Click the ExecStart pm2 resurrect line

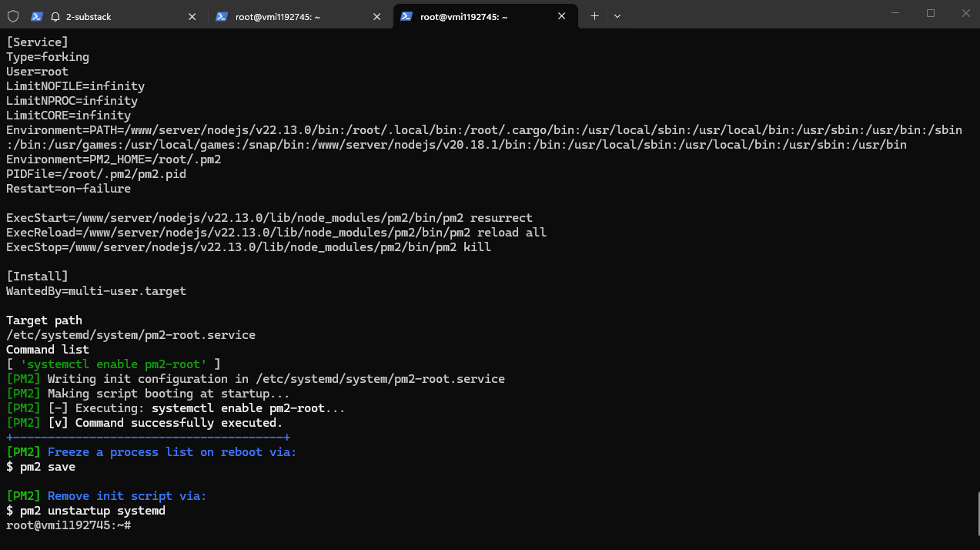[x=269, y=218]
